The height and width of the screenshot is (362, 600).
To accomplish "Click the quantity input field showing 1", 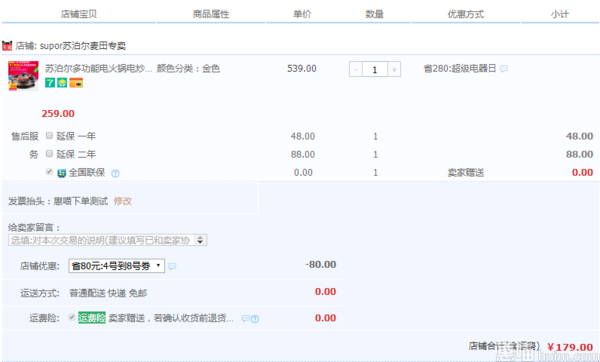I will pos(375,69).
